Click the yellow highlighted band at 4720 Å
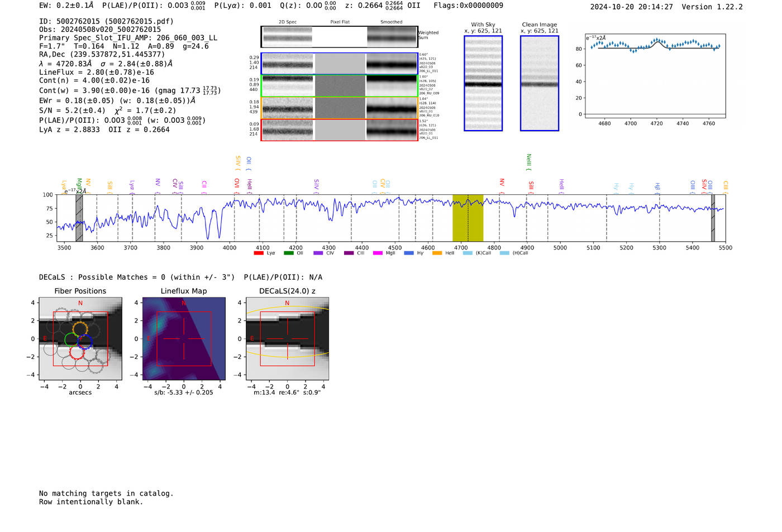This screenshot has height=532, width=782. tap(468, 218)
